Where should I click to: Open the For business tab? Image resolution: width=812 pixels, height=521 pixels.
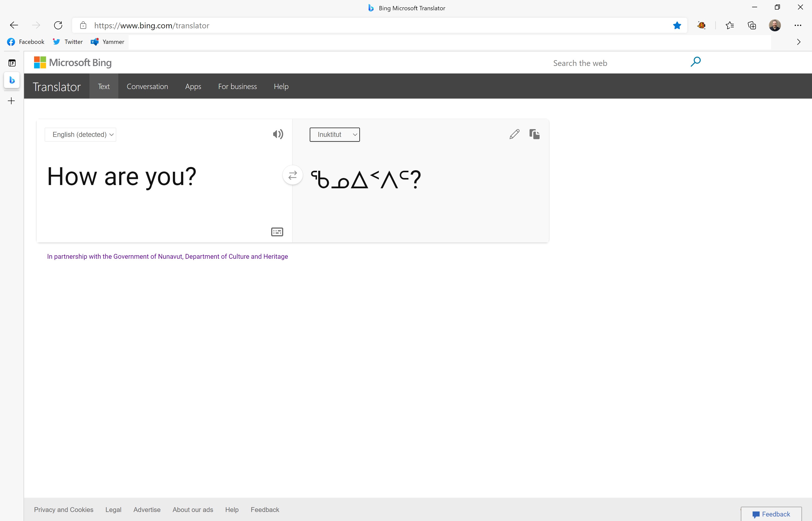tap(237, 86)
